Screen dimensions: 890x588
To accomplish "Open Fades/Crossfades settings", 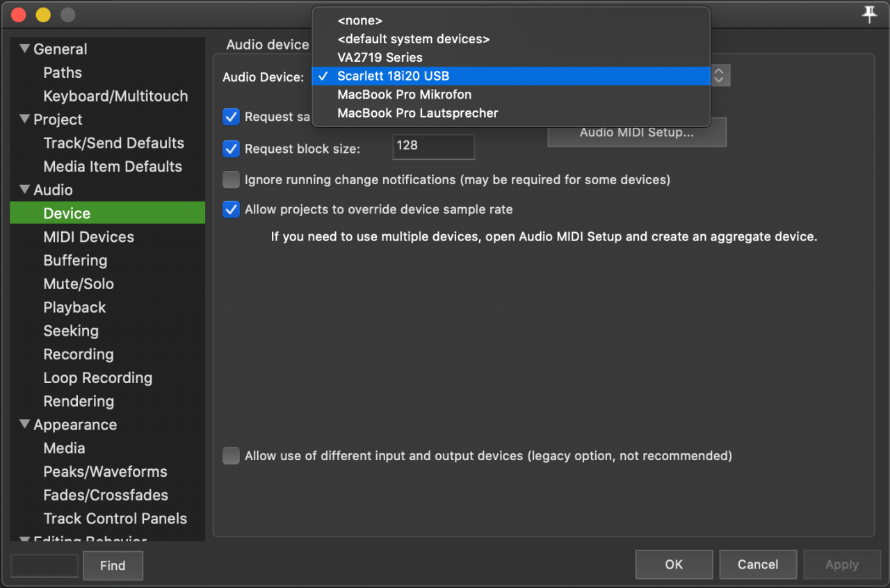I will pyautogui.click(x=106, y=495).
